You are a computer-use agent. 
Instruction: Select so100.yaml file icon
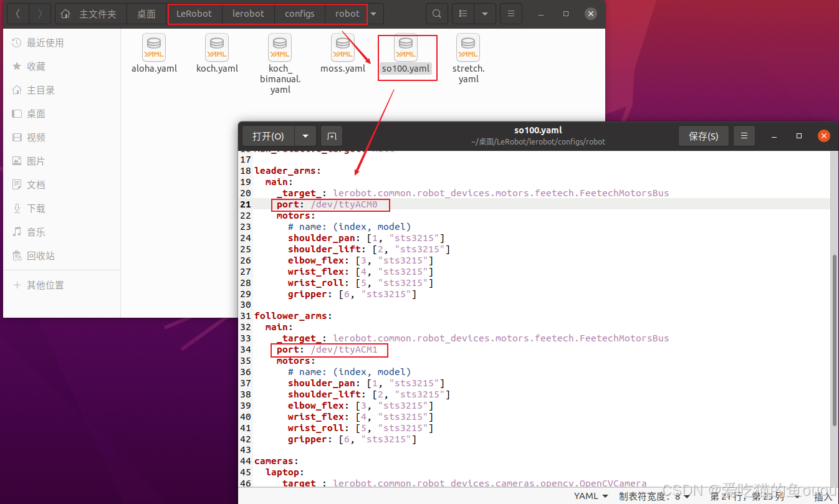click(x=406, y=48)
